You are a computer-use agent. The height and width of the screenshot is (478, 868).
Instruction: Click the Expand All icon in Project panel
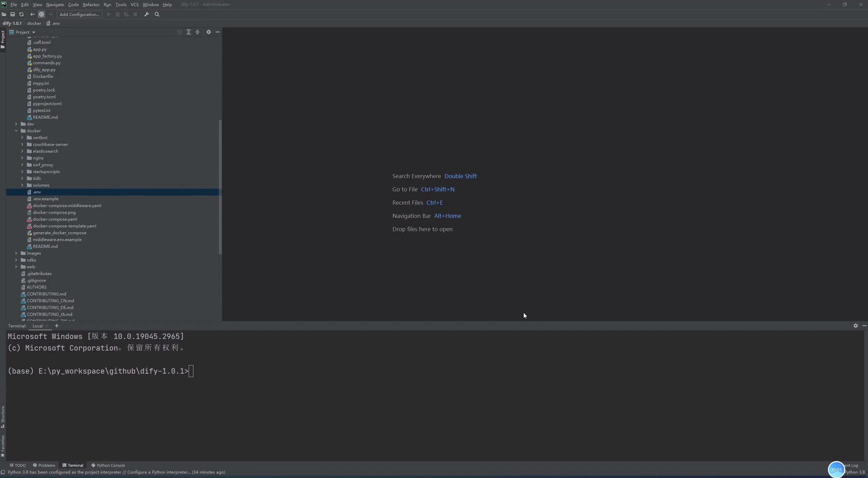point(189,32)
